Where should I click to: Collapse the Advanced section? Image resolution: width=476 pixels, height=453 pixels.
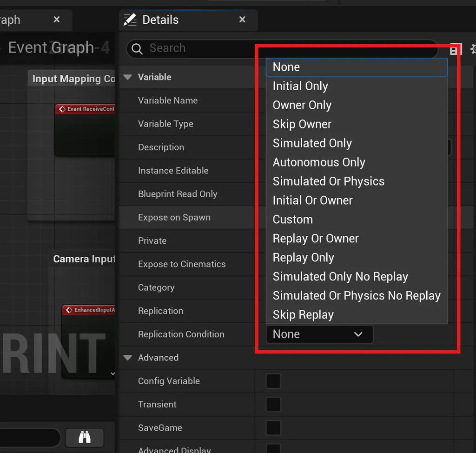pos(128,358)
